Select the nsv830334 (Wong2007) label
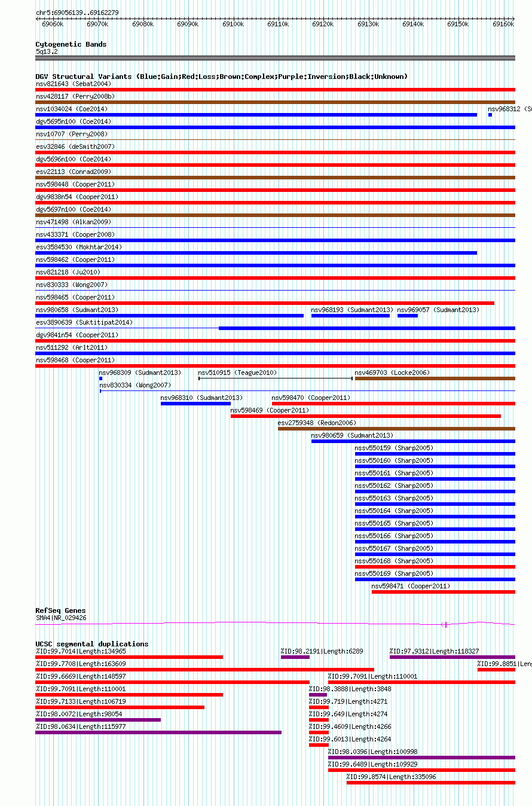532x806 pixels. (x=135, y=385)
